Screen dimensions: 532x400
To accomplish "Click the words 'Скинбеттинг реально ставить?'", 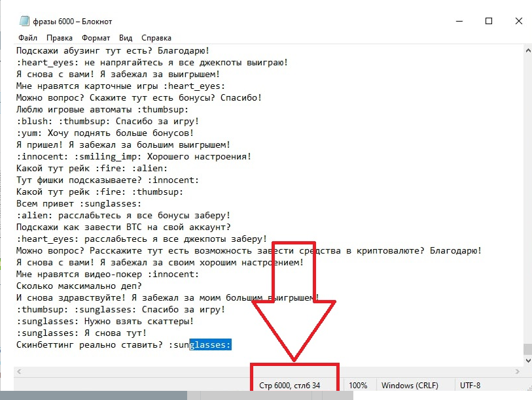I will (x=90, y=344).
